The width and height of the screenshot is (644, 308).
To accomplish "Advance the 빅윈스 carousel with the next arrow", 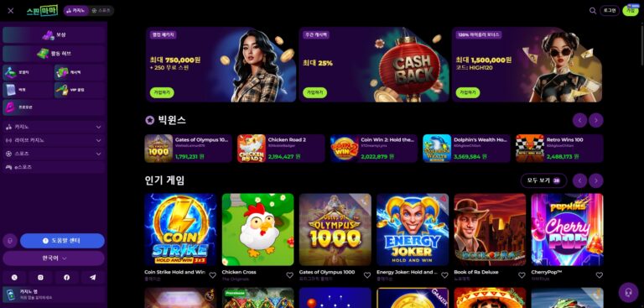I will (x=596, y=120).
